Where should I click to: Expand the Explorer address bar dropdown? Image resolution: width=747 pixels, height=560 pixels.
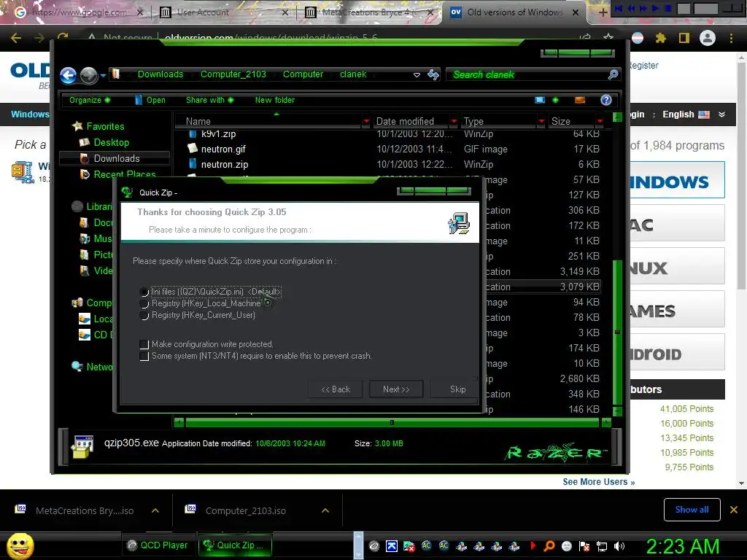tap(417, 75)
